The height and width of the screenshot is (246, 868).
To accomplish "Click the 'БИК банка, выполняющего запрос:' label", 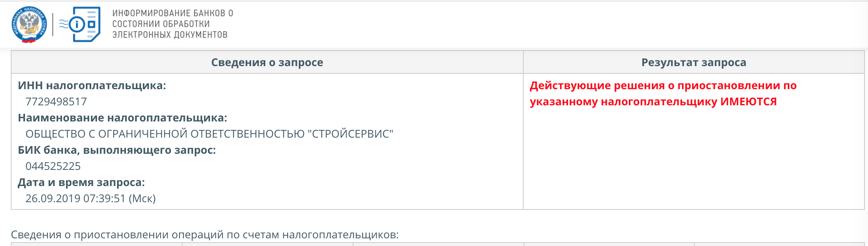I will point(117,150).
